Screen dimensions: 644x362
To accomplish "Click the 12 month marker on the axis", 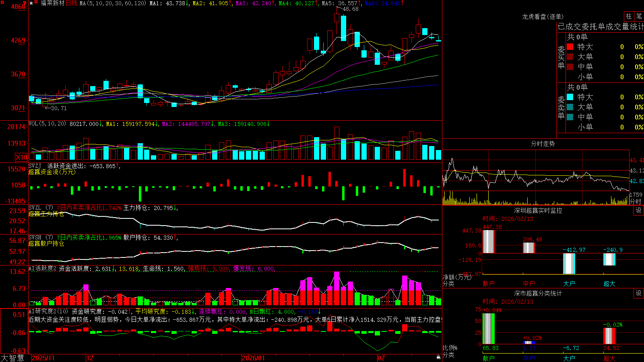I will click(x=90, y=358).
